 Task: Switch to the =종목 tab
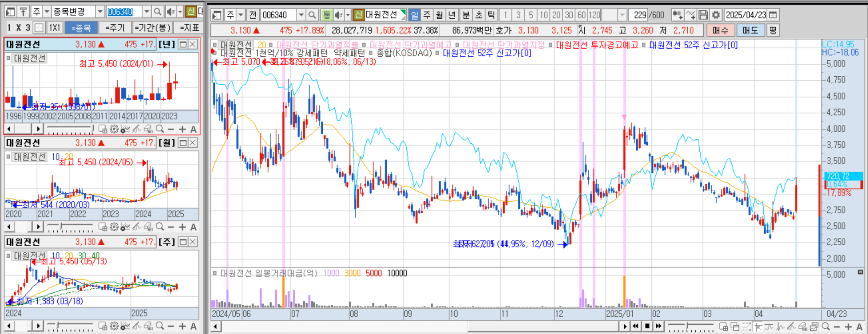click(81, 28)
